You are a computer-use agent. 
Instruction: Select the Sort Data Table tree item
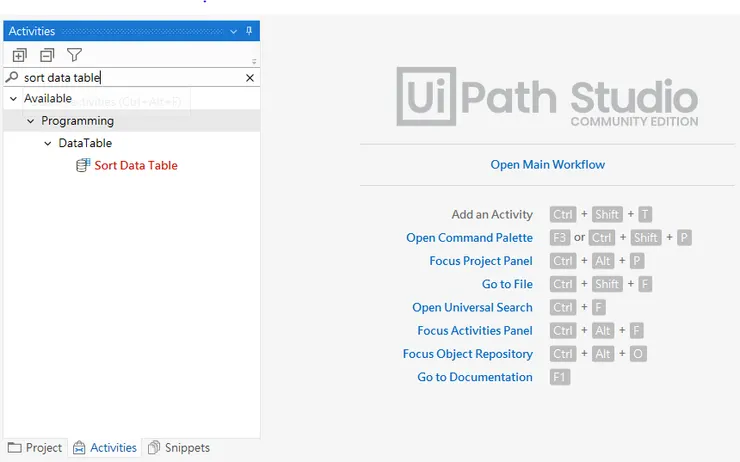135,165
